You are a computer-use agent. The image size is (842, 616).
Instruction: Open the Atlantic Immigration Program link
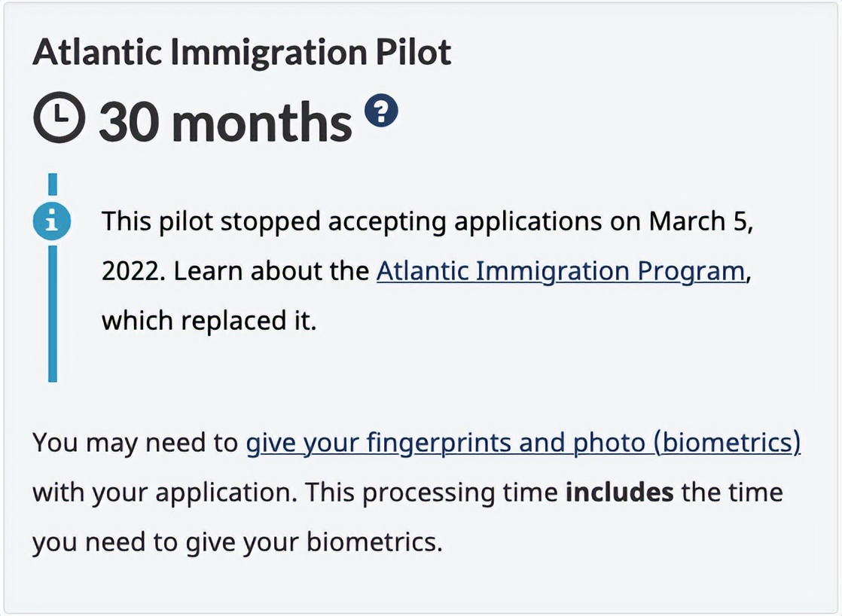(x=560, y=272)
